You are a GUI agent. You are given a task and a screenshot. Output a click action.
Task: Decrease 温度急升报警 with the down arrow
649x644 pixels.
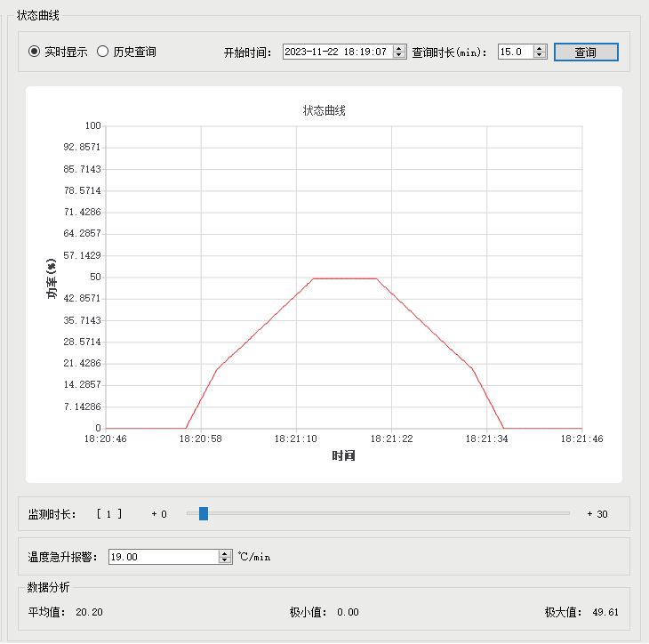[x=224, y=560]
